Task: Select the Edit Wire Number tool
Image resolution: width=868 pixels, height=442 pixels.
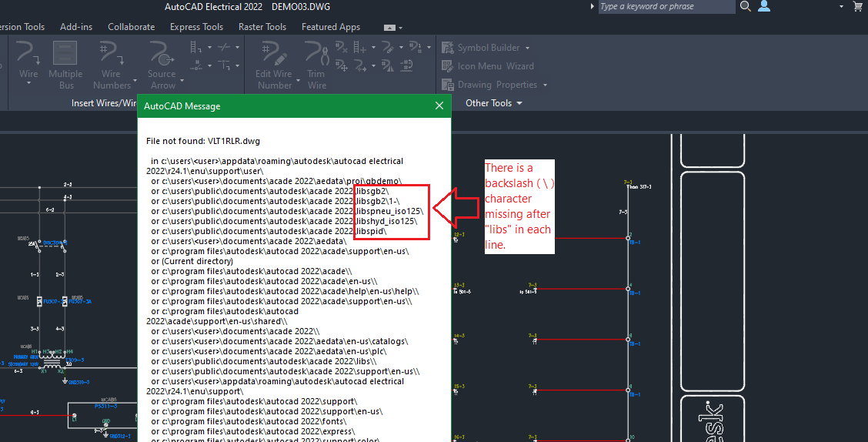Action: click(x=273, y=65)
